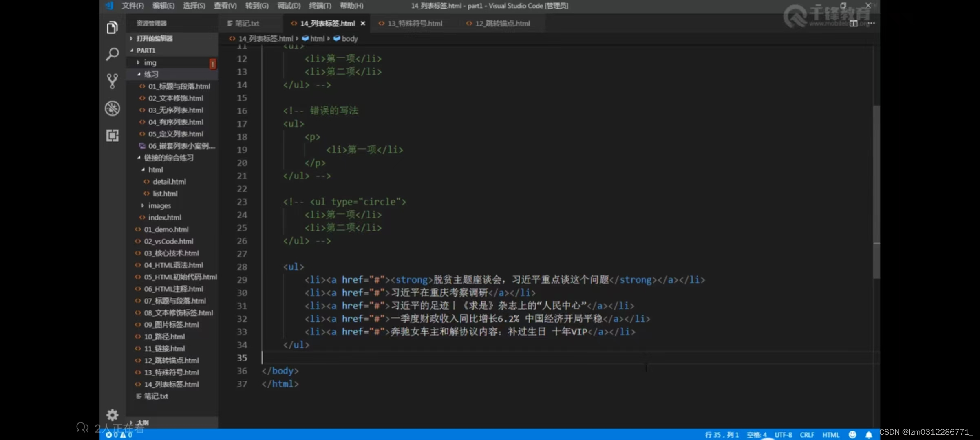Open the 选择(S) menu
This screenshot has height=440, width=980.
click(x=194, y=6)
